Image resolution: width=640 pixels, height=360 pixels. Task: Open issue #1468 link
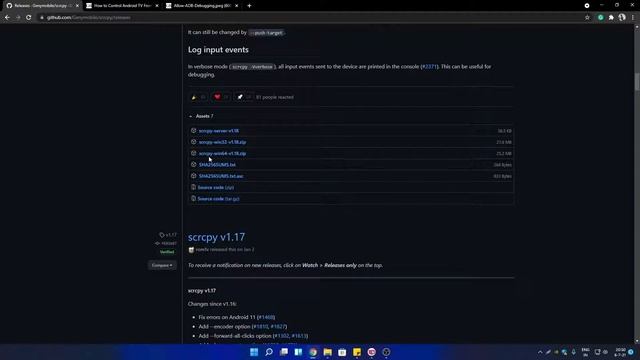pos(266,317)
